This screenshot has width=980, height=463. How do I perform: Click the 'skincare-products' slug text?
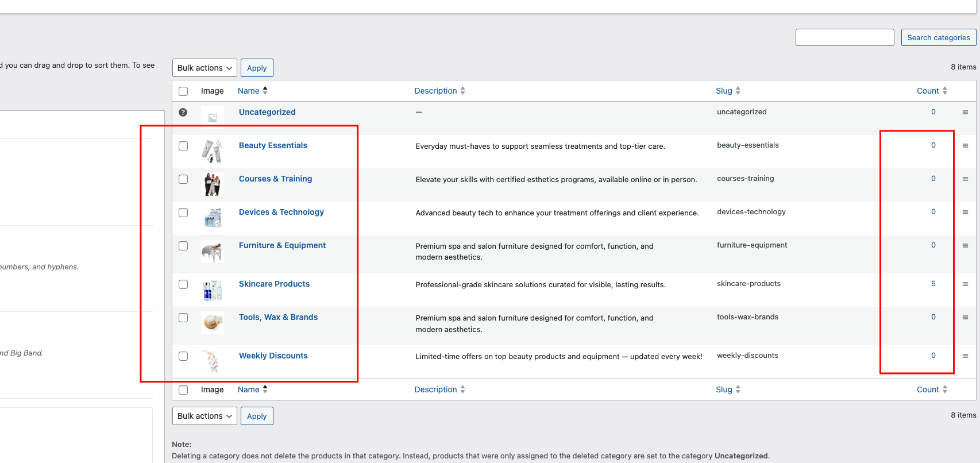tap(748, 284)
